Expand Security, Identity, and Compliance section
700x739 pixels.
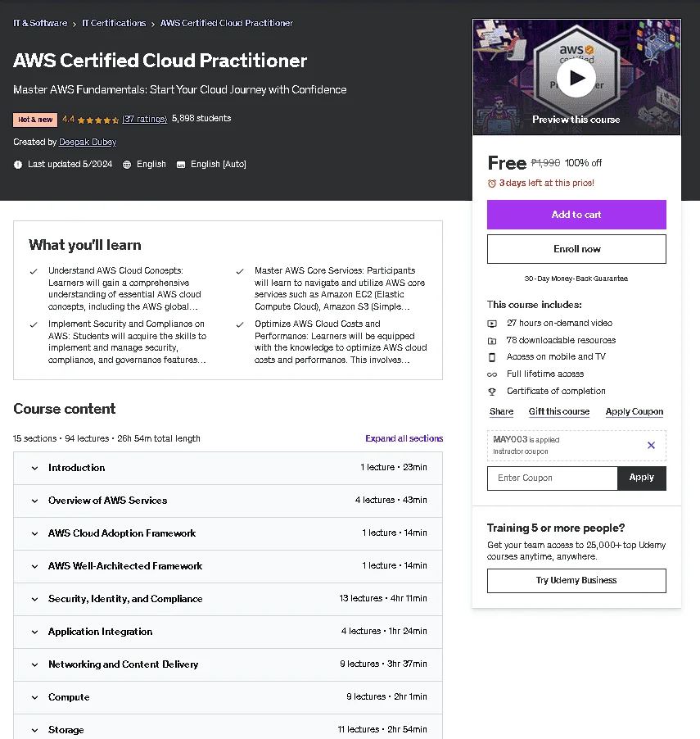click(x=228, y=599)
